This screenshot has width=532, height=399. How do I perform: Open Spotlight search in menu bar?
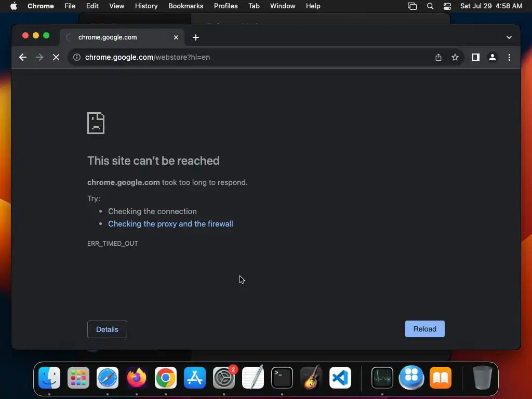pos(430,6)
